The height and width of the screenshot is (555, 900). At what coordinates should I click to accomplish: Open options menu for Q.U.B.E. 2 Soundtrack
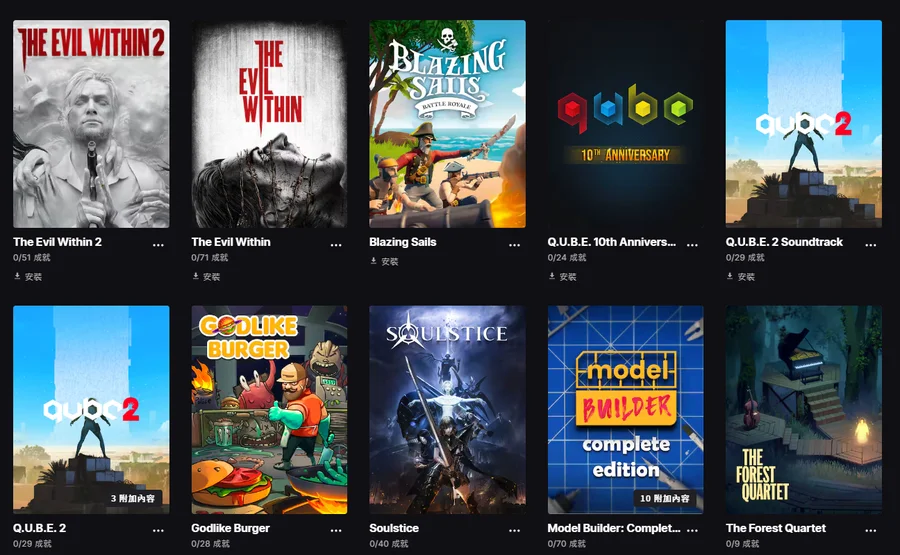(871, 244)
